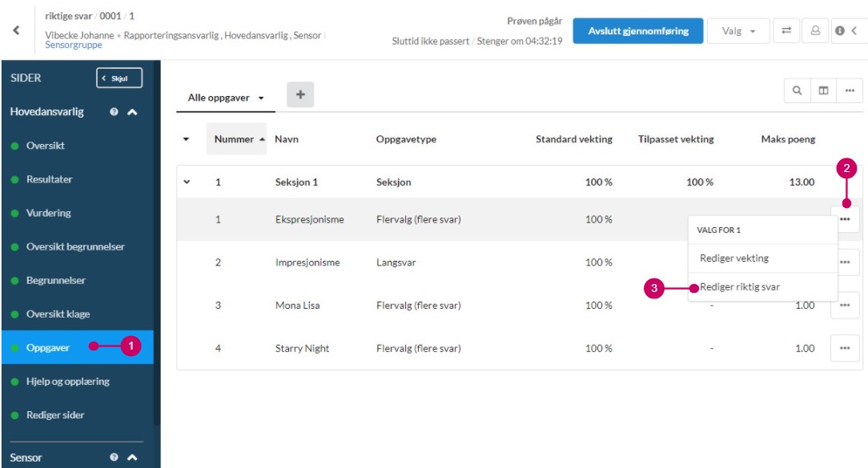Click the search magnifier icon
Image resolution: width=868 pixels, height=468 pixels.
(798, 90)
